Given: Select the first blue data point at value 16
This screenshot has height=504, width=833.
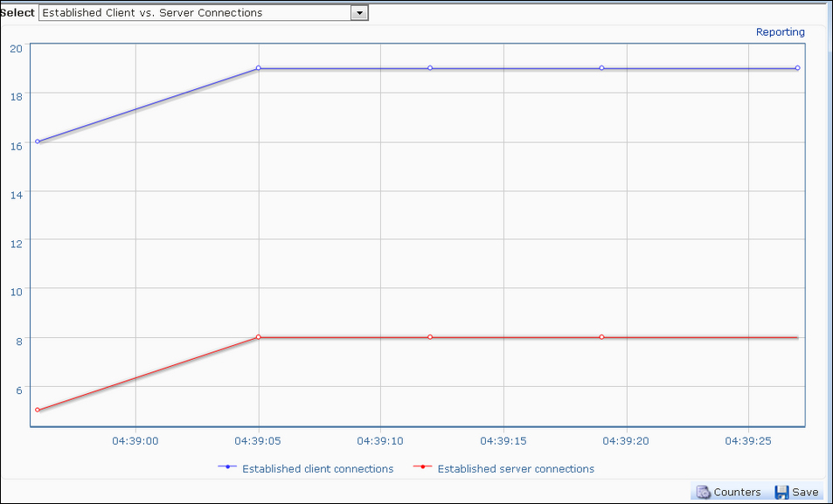Looking at the screenshot, I should (x=38, y=142).
